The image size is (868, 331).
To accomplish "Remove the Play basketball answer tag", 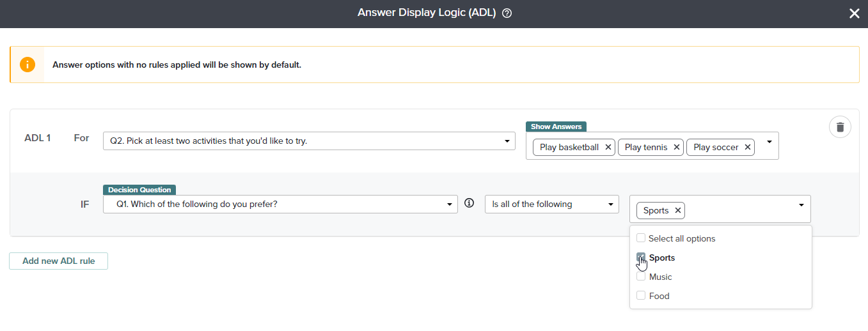I will 608,147.
